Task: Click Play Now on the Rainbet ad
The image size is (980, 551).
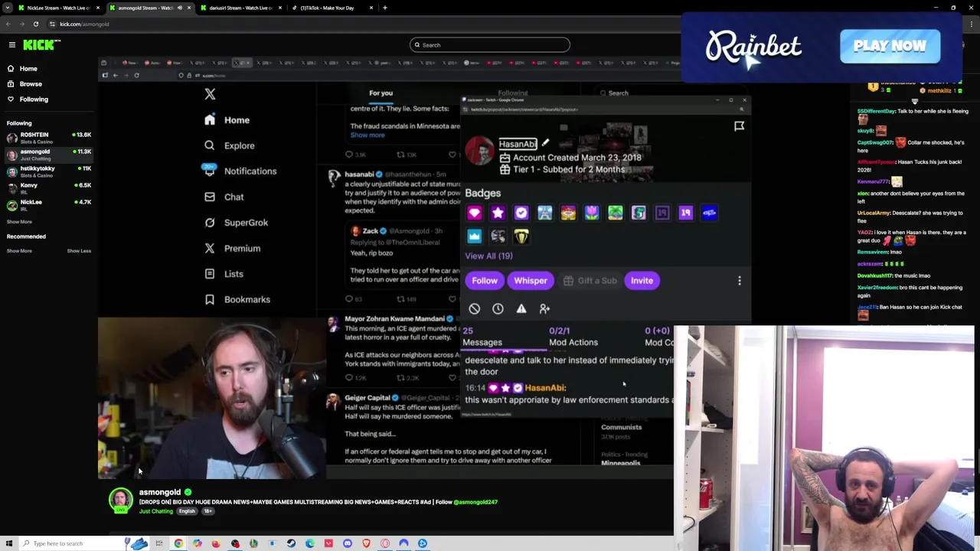Action: click(890, 46)
